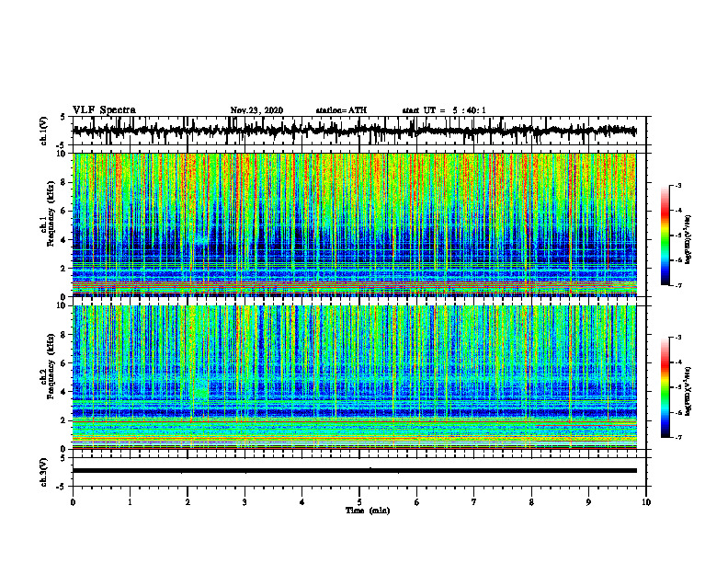728x563 pixels.
Task: Click the ch.1 'Frequency (kHz)' axis label
Action: tap(51, 213)
